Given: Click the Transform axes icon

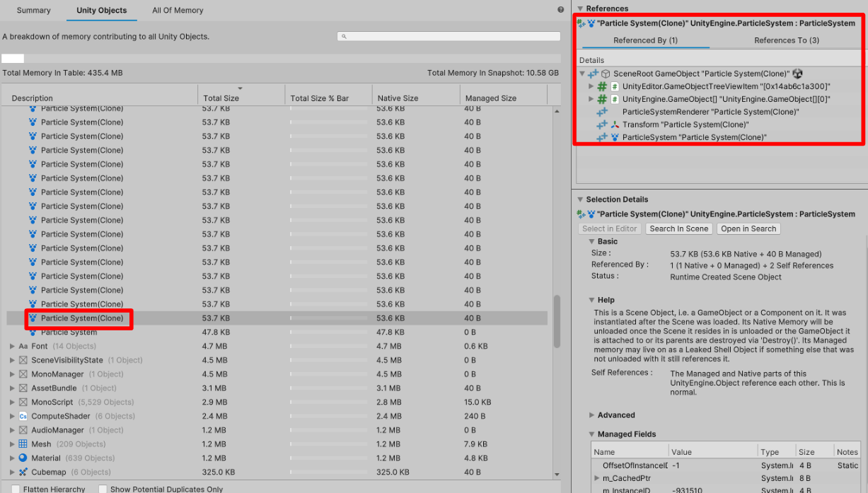Looking at the screenshot, I should tap(615, 124).
